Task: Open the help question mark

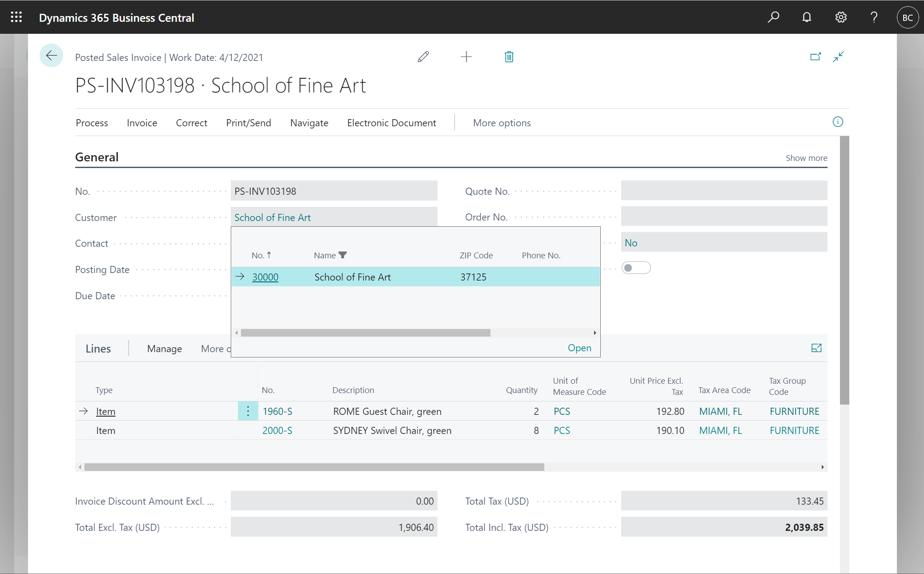Action: [x=874, y=17]
